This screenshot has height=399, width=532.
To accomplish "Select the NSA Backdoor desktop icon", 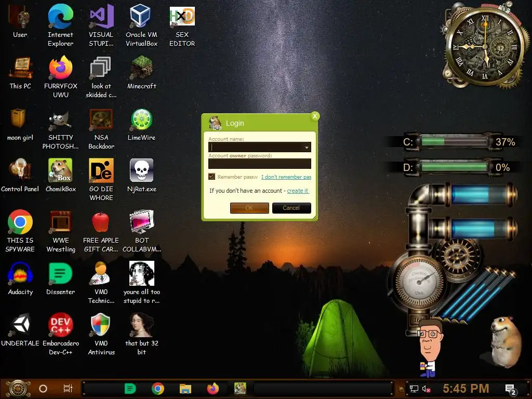I will [101, 129].
